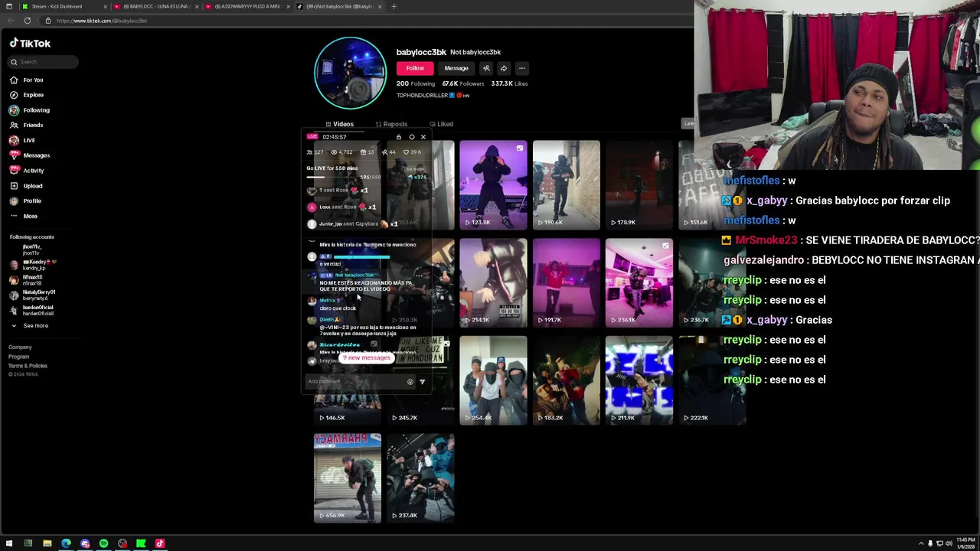980x551 pixels.
Task: Open the video with 254.4K views
Action: click(x=493, y=380)
